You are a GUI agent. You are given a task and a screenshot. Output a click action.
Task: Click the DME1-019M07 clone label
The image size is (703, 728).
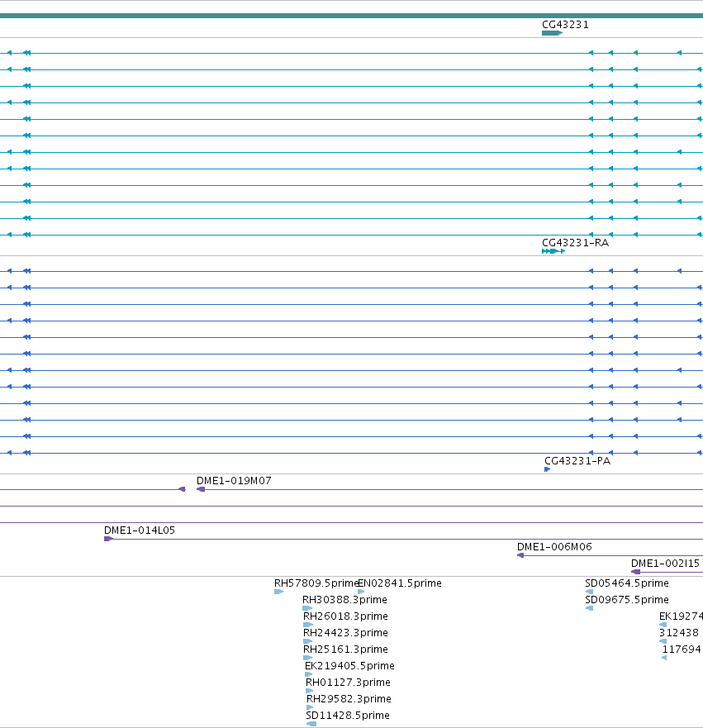(x=234, y=481)
